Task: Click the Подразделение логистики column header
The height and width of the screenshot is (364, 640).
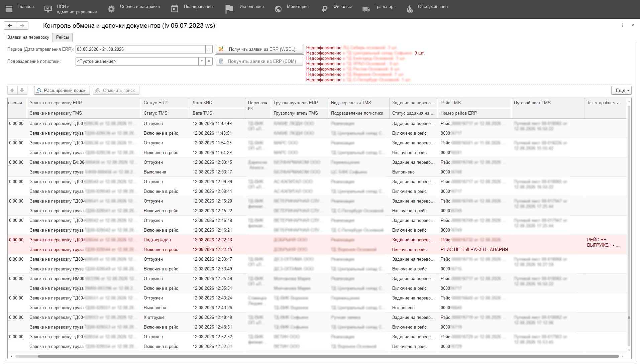Action: (x=359, y=113)
